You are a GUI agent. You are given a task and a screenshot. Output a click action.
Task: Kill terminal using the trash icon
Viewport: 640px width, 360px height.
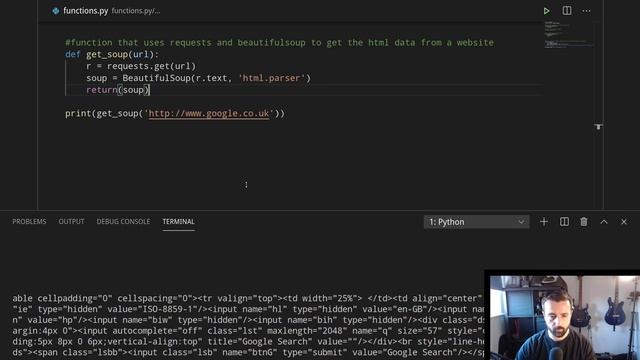(584, 222)
